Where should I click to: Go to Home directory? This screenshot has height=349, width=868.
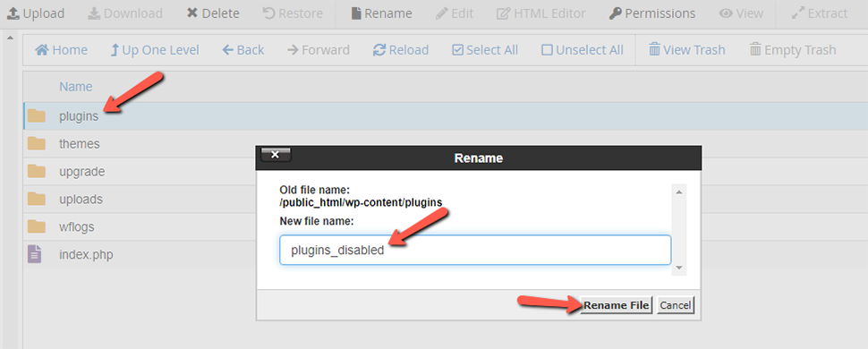[x=61, y=50]
